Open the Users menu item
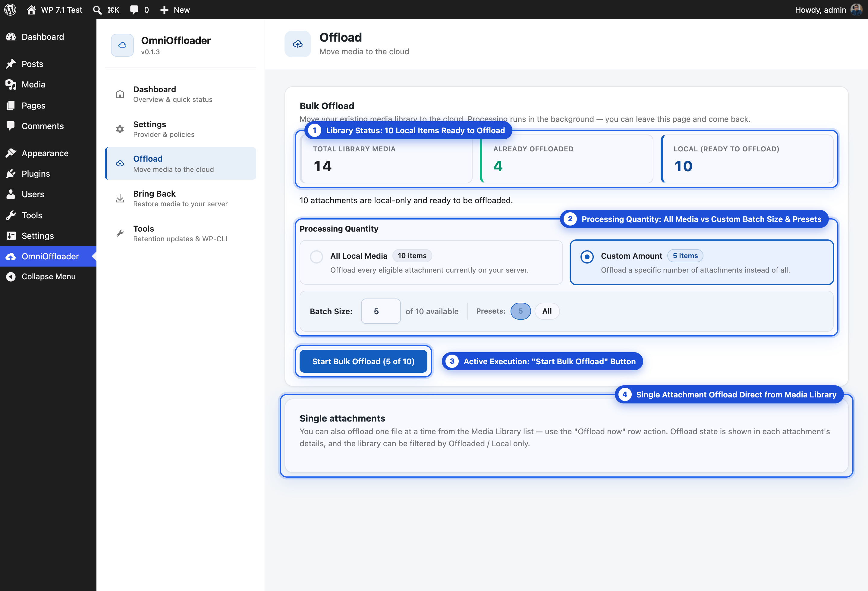This screenshot has width=868, height=591. [x=48, y=194]
